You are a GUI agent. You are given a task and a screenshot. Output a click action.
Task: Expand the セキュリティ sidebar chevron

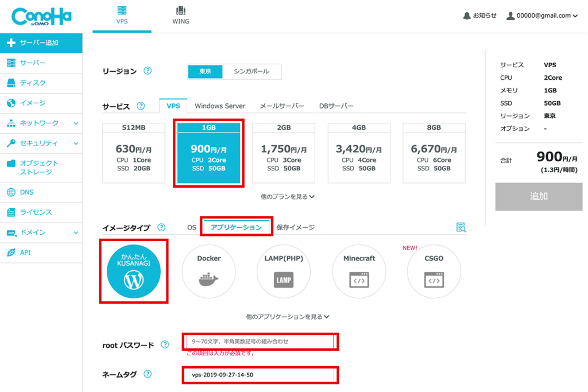(76, 143)
